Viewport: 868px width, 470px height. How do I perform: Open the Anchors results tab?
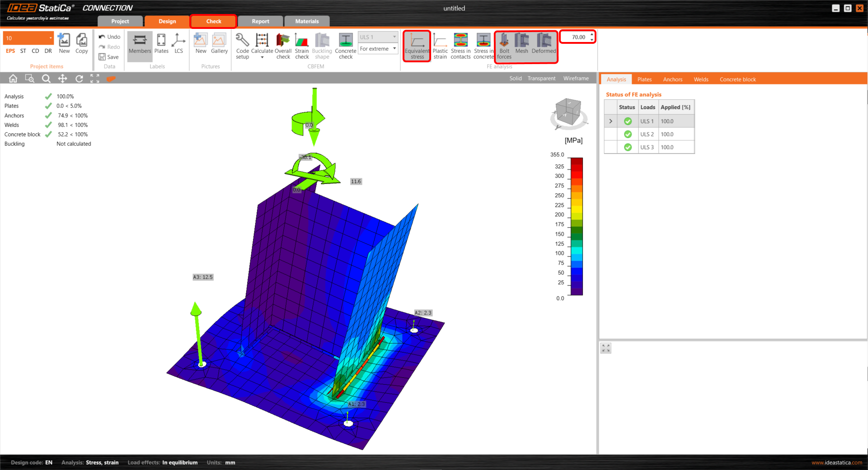(x=672, y=79)
